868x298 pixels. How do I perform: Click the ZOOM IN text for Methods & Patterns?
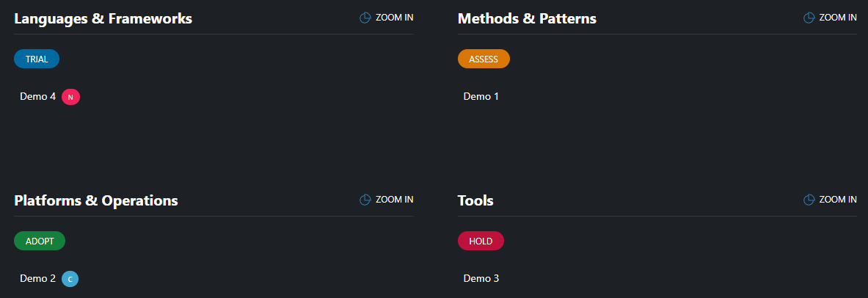click(838, 18)
